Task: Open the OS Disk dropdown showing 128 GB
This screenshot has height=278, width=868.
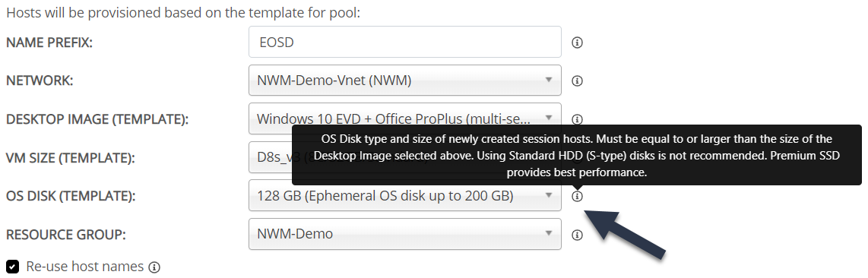Action: click(404, 195)
